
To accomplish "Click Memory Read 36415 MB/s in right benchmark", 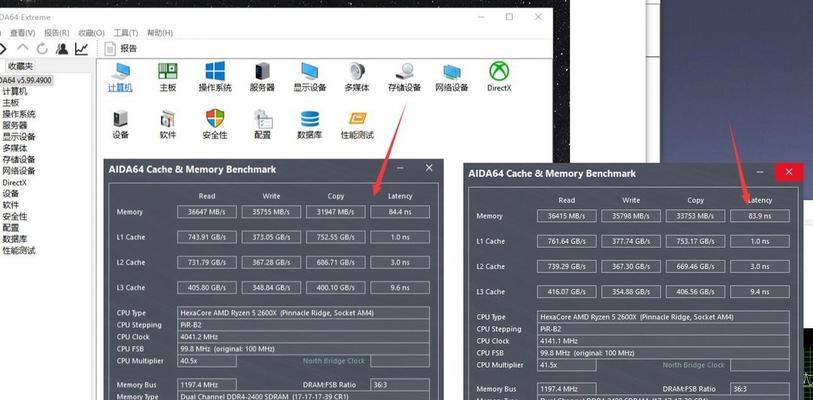I will click(x=567, y=216).
